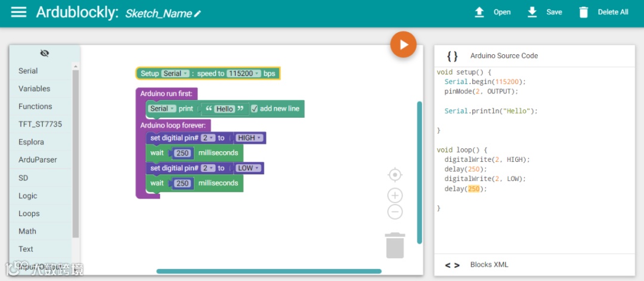Click the void loop() code line
Screen dimensions: 644x281
(462, 150)
